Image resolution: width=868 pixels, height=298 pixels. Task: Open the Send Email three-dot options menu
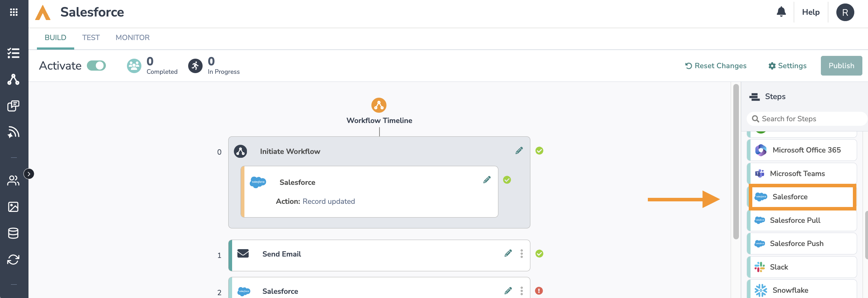522,254
